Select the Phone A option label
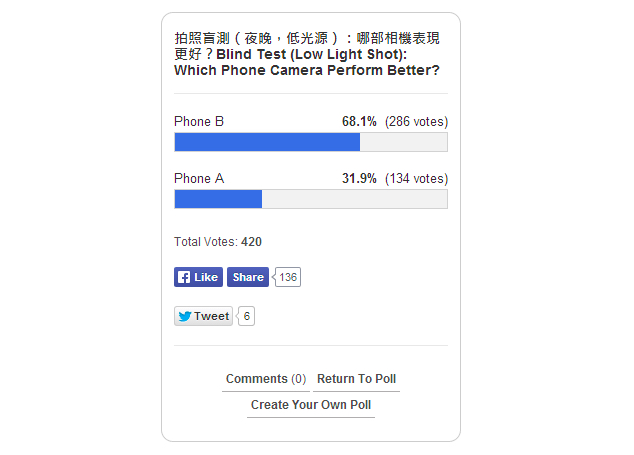Viewport: 634px width, 455px height. (199, 179)
